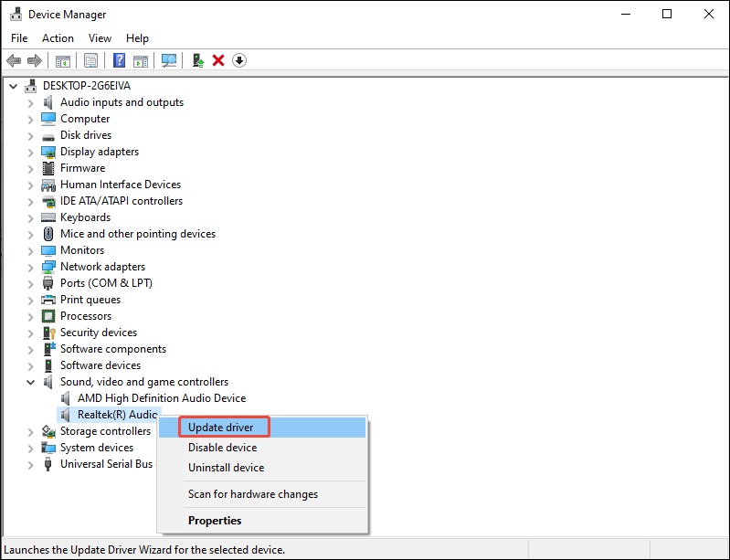Screen dimensions: 730x560
Task: Click the Audio inputs and outputs speaker icon
Action: pos(48,102)
